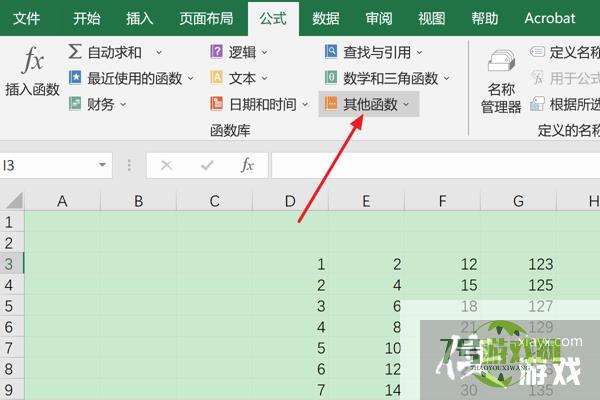Click the formula bar confirm checkmark icon
This screenshot has width=600, height=400.
pos(207,165)
